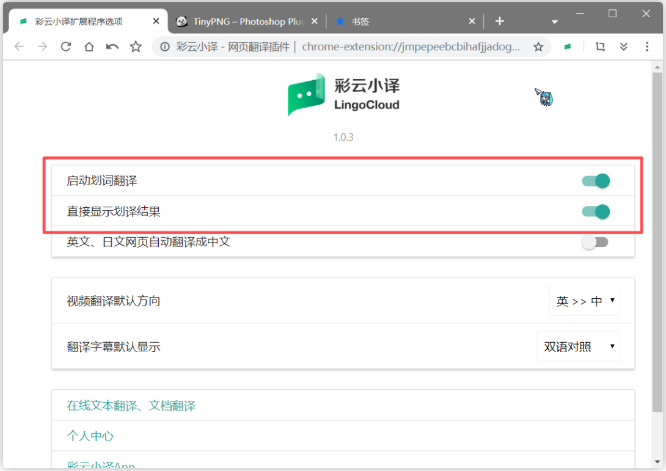Bookmark this page via address bar star
The height and width of the screenshot is (471, 666).
(538, 46)
